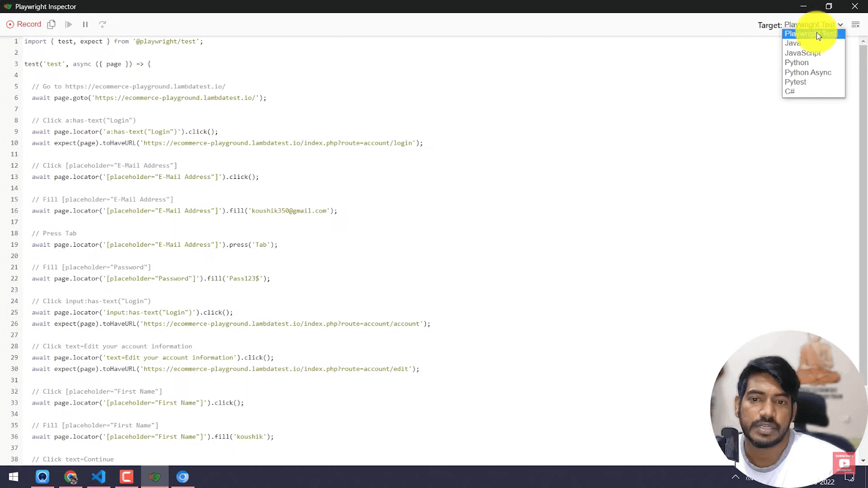
Task: Clear the generated code with toolbar icon
Action: coord(856,25)
